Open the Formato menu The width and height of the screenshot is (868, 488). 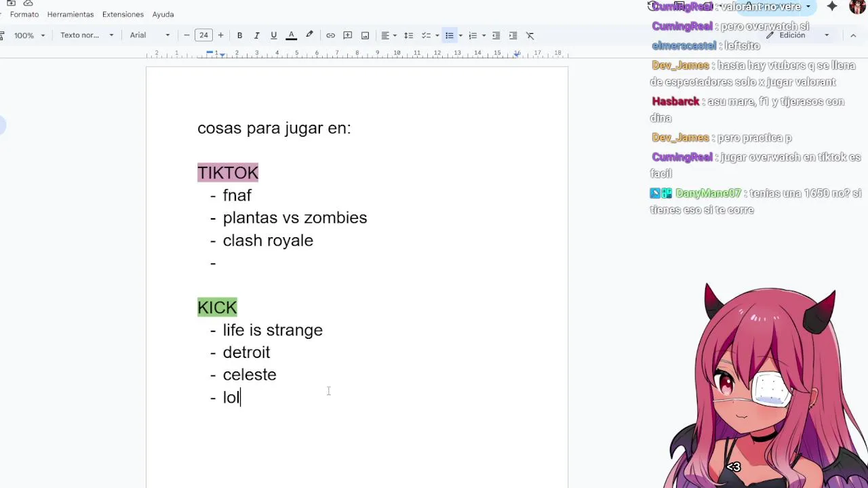(24, 14)
